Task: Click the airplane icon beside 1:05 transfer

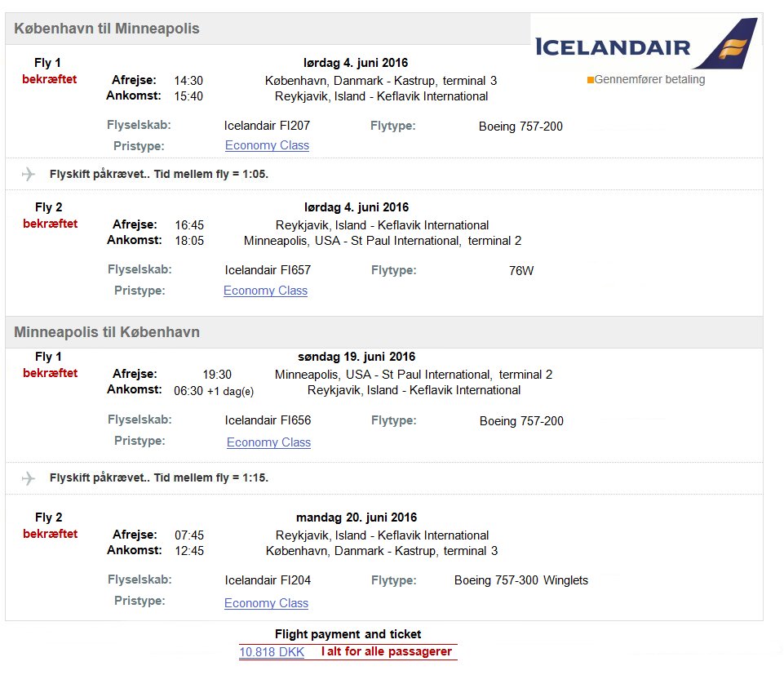Action: [29, 174]
